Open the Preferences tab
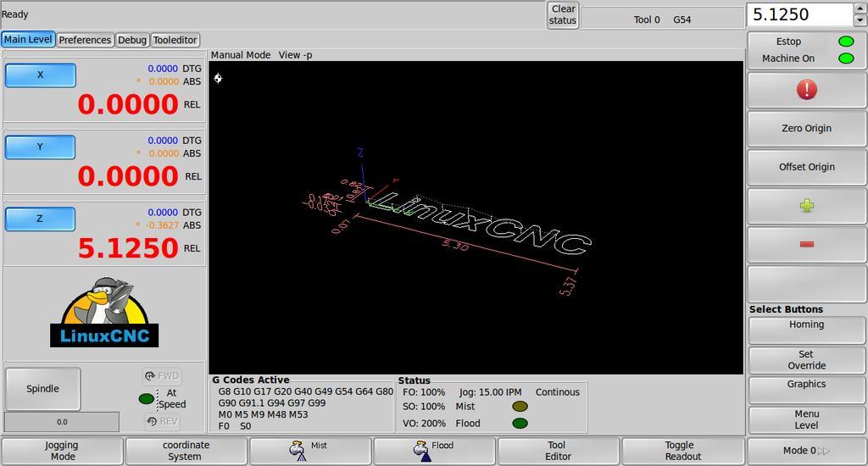 [85, 40]
